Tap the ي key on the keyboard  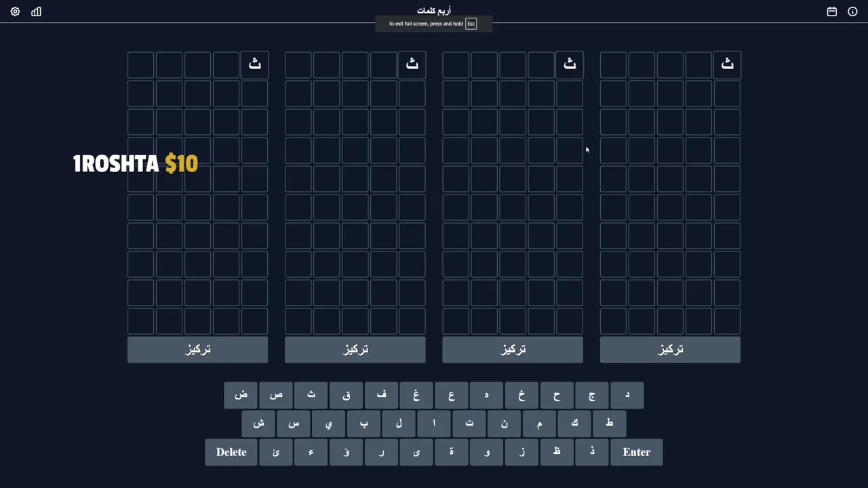(329, 424)
